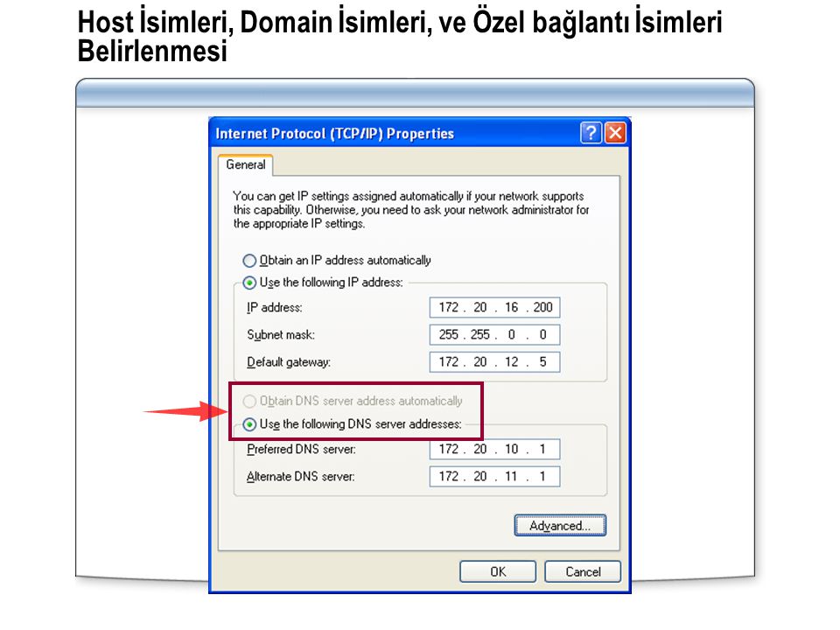Select Use the following DNS server addresses
Screen dimensions: 840x630
click(x=353, y=424)
